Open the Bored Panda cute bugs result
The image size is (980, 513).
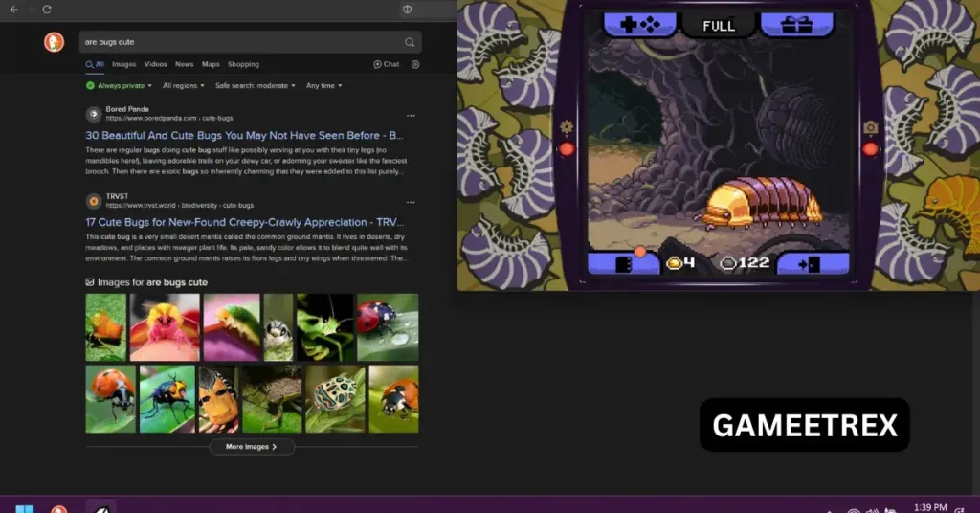tap(244, 135)
